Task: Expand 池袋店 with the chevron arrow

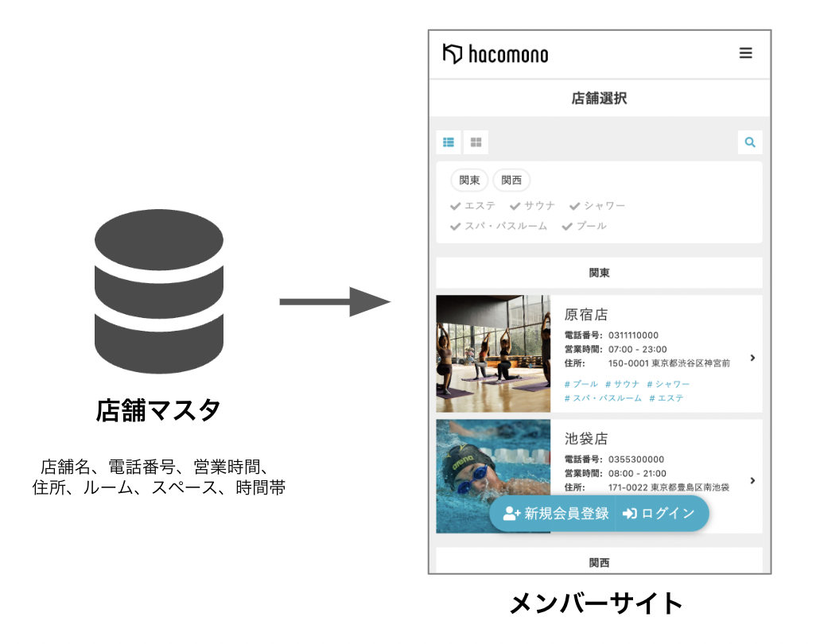Action: (752, 481)
